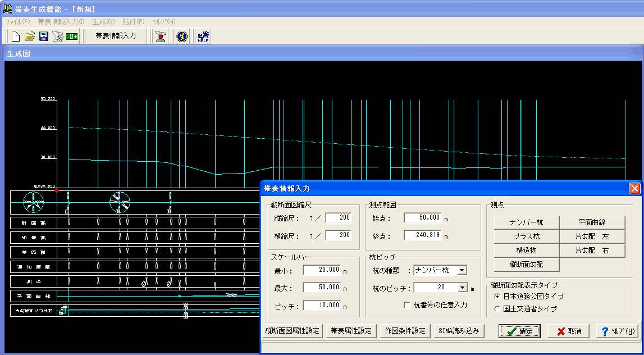
Task: Expand the 杭のピッチ dropdown
Action: [463, 288]
